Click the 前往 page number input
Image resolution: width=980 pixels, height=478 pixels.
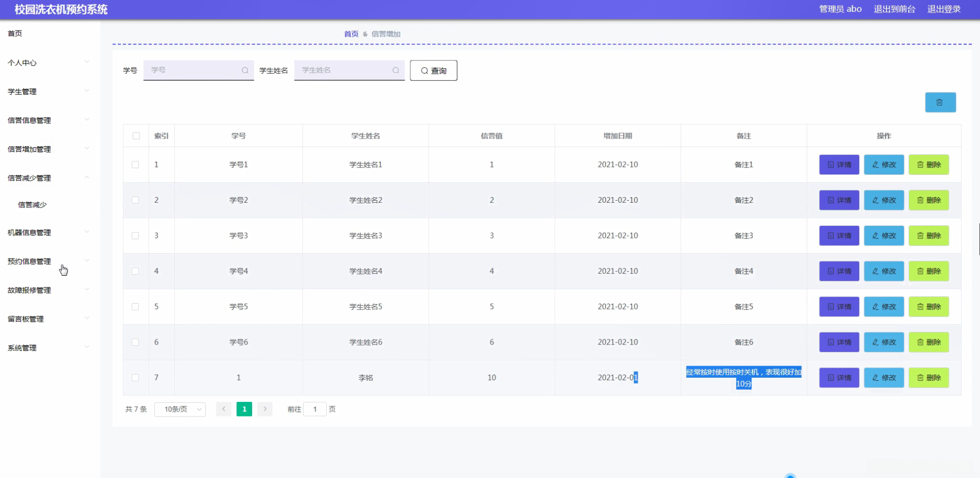point(315,409)
